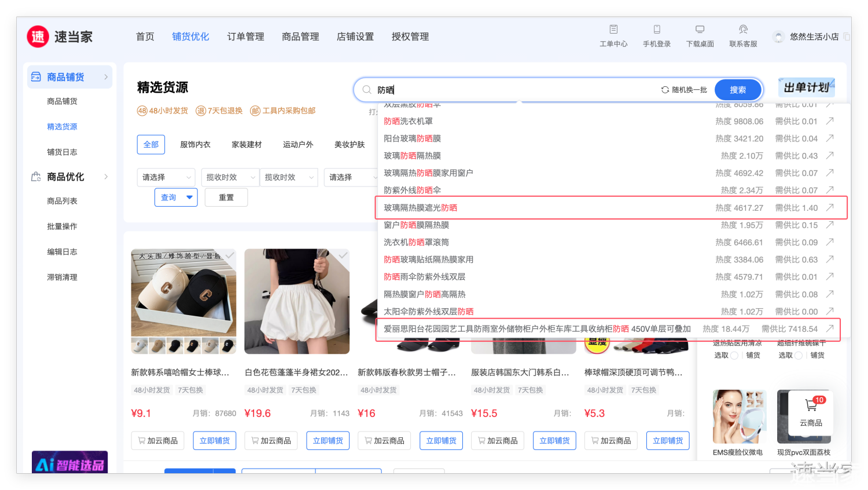Screen dimensions: 868x490
Task: Click the 随机换一批 refresh icon
Action: point(665,90)
